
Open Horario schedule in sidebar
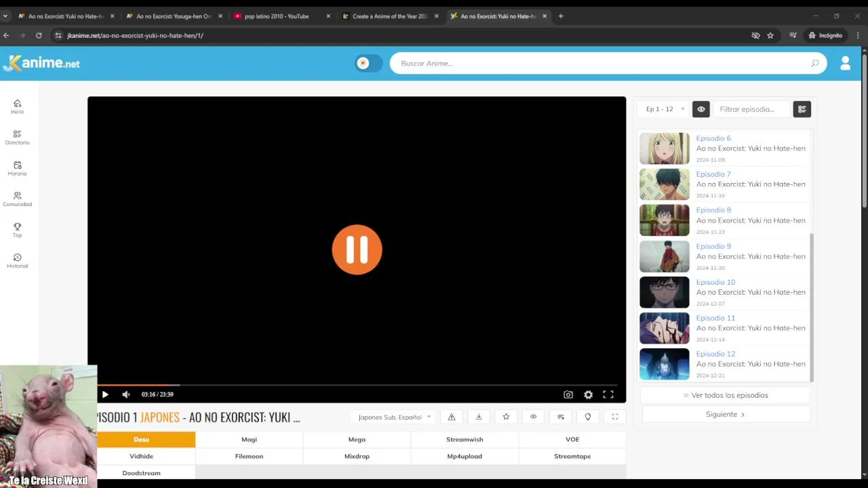[x=17, y=169]
